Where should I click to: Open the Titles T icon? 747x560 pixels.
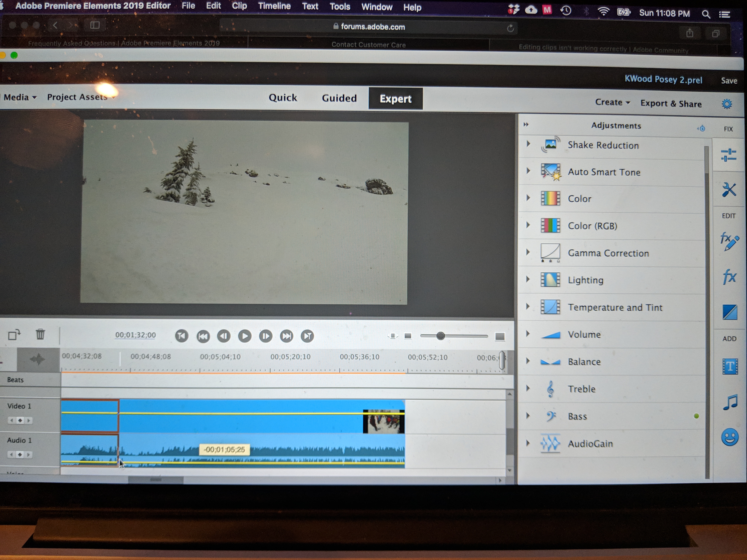tap(730, 366)
